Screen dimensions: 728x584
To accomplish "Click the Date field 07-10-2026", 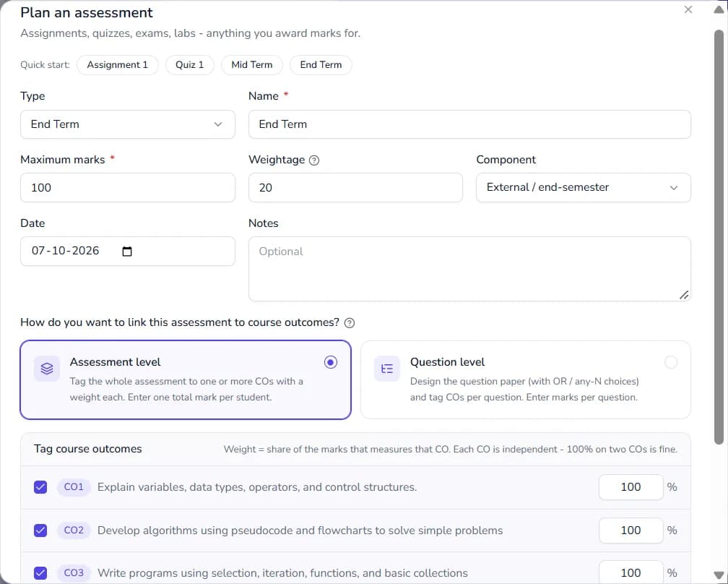I will tap(128, 252).
